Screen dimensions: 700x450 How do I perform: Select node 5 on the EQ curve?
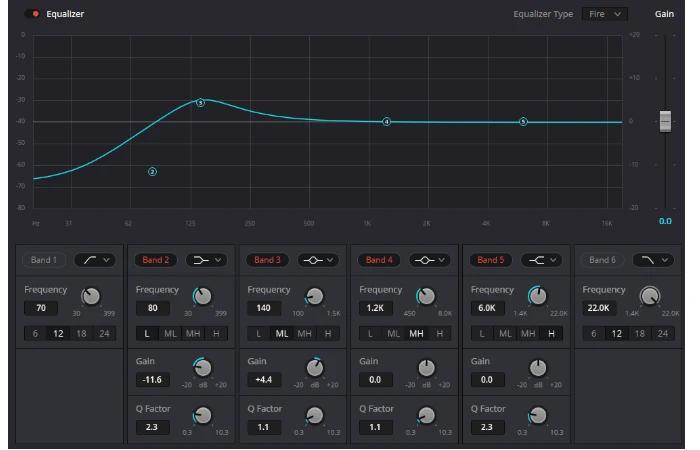tap(523, 121)
